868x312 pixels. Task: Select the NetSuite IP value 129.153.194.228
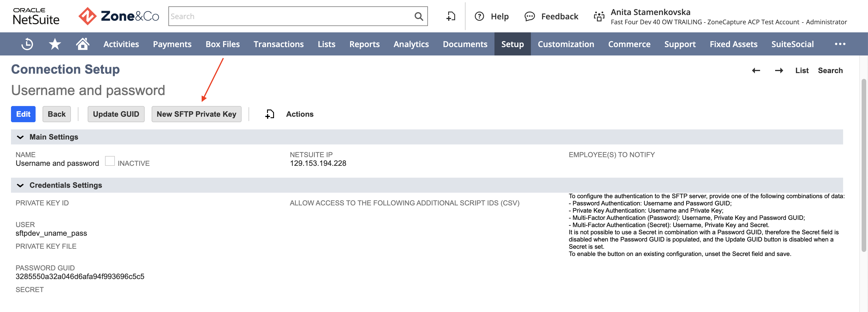(x=318, y=163)
